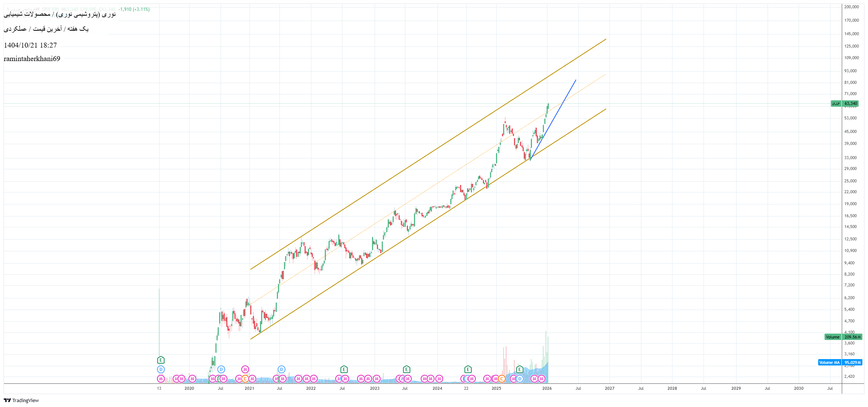Screen dimensions: 868x407
Task: Toggle the green Volume label on the price scale
Action: pos(832,337)
